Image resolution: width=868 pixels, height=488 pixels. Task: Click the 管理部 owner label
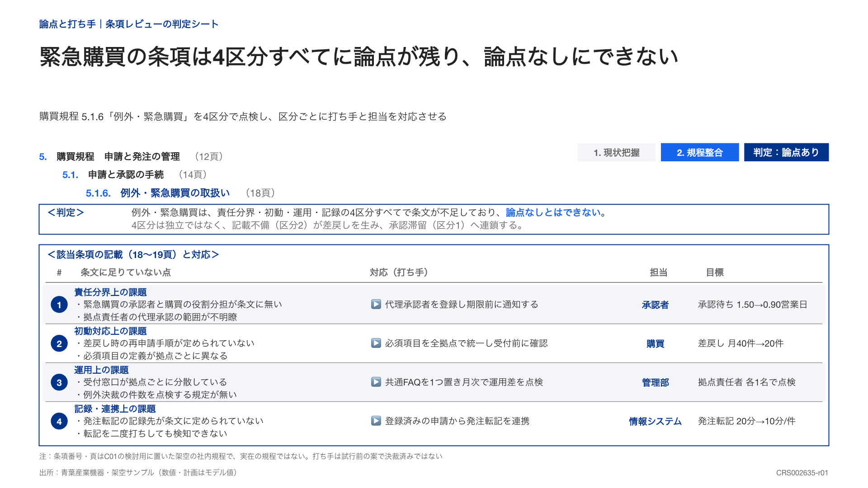tap(655, 383)
